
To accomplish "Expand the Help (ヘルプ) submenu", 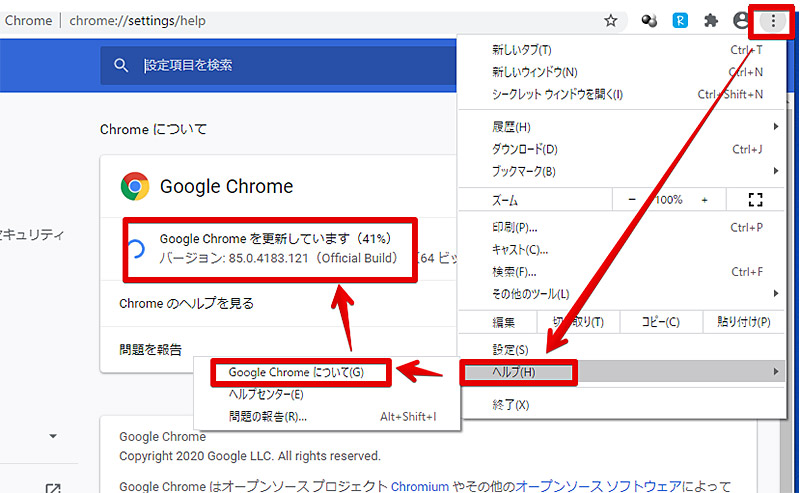I will coord(621,372).
